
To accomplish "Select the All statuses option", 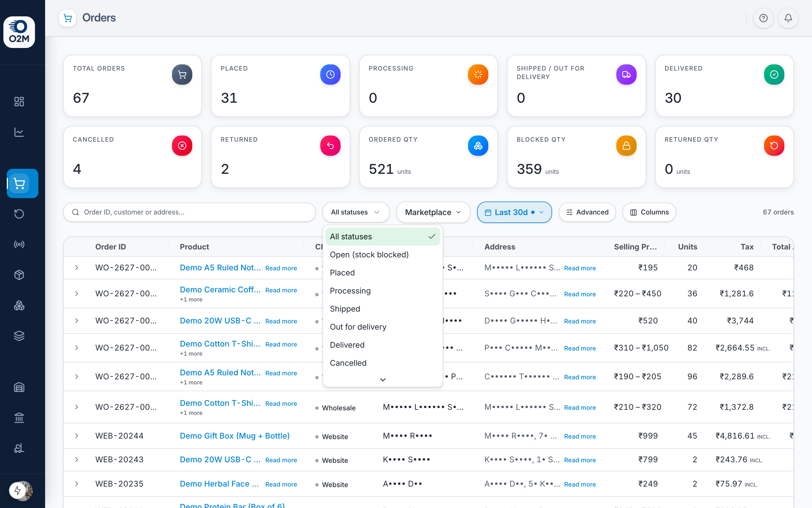I will click(383, 237).
